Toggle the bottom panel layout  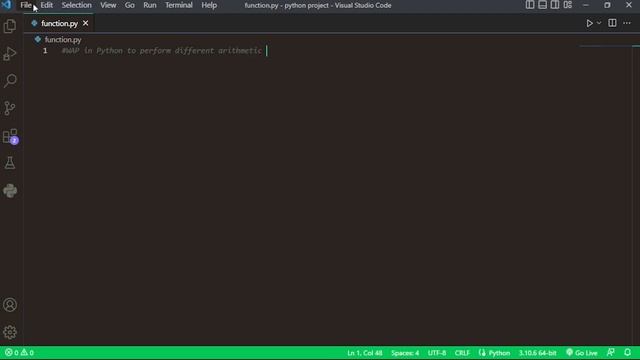(542, 5)
